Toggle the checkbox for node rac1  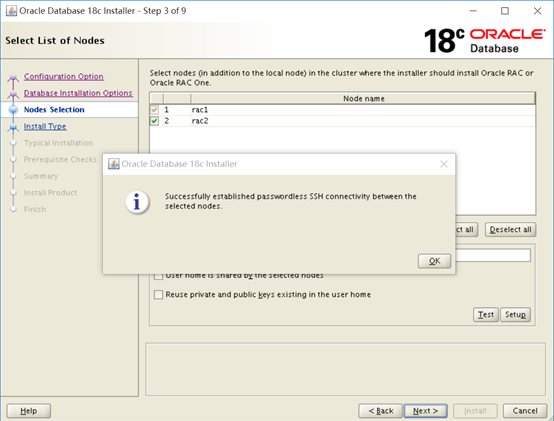[154, 110]
